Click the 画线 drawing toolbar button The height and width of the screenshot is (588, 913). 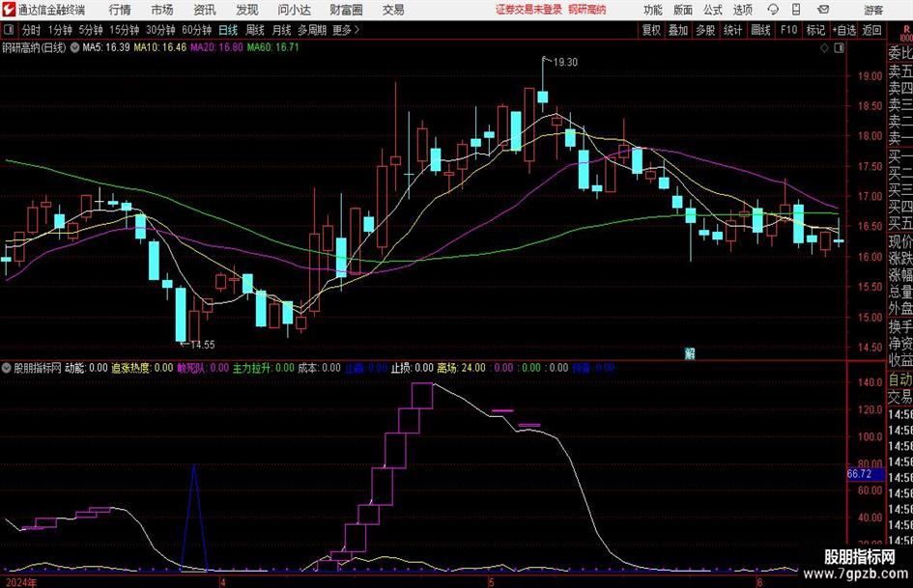click(760, 30)
